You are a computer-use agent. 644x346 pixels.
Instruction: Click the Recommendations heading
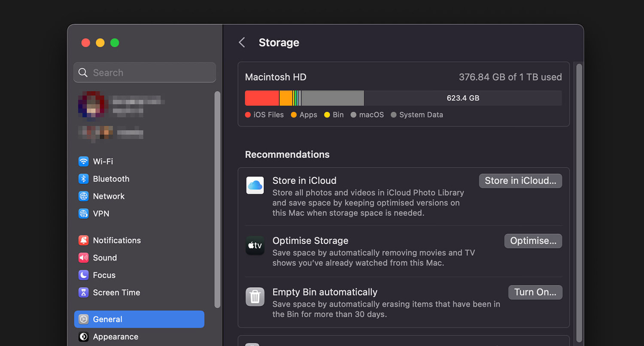point(287,155)
